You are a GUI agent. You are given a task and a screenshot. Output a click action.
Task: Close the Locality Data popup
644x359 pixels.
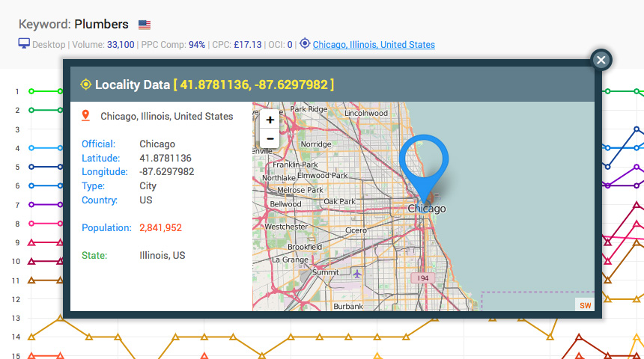tap(601, 60)
